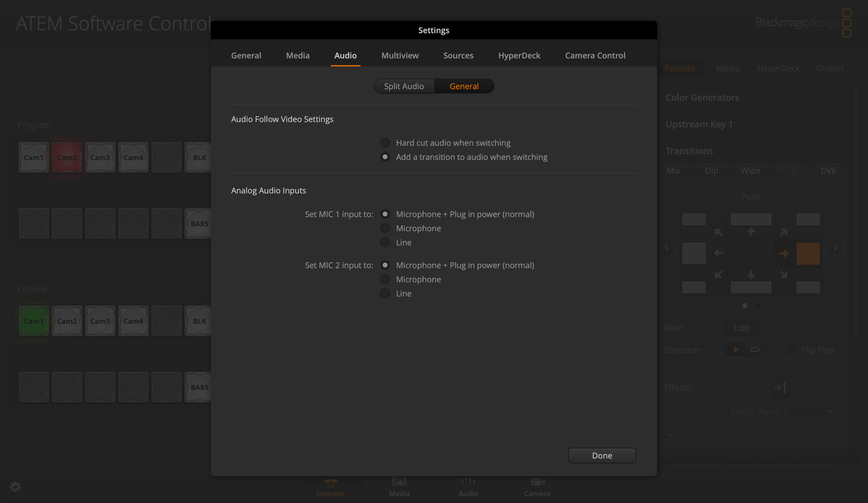Expand the Color Generators palette

[702, 97]
